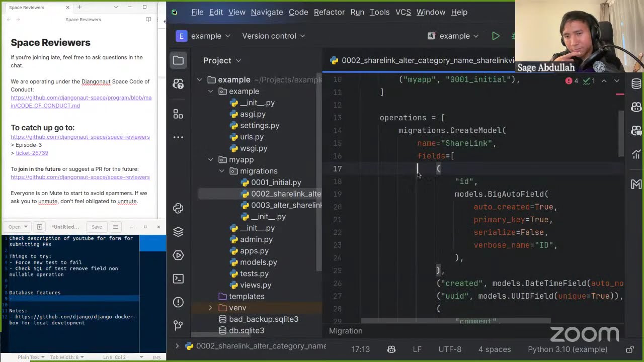Image resolution: width=644 pixels, height=362 pixels.
Task: Open the Version control dropdown
Action: coord(274,36)
